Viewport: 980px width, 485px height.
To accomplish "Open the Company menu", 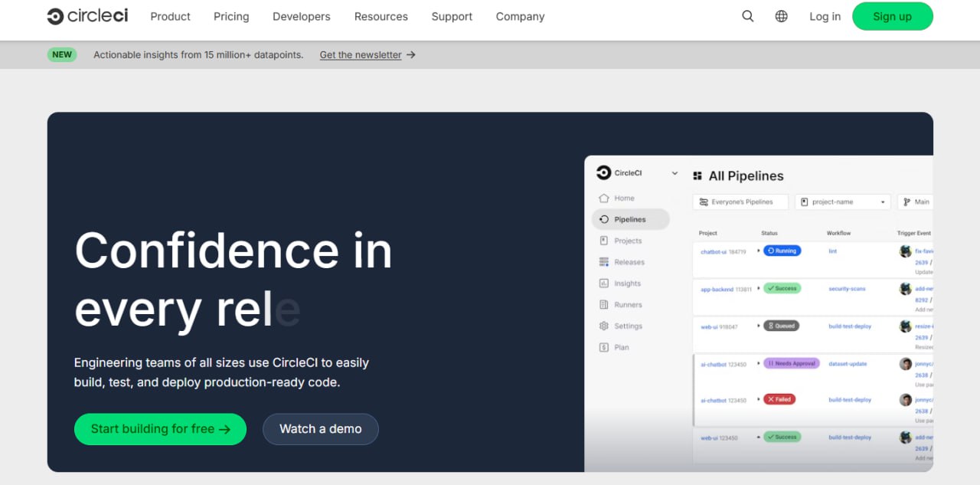I will pos(521,16).
